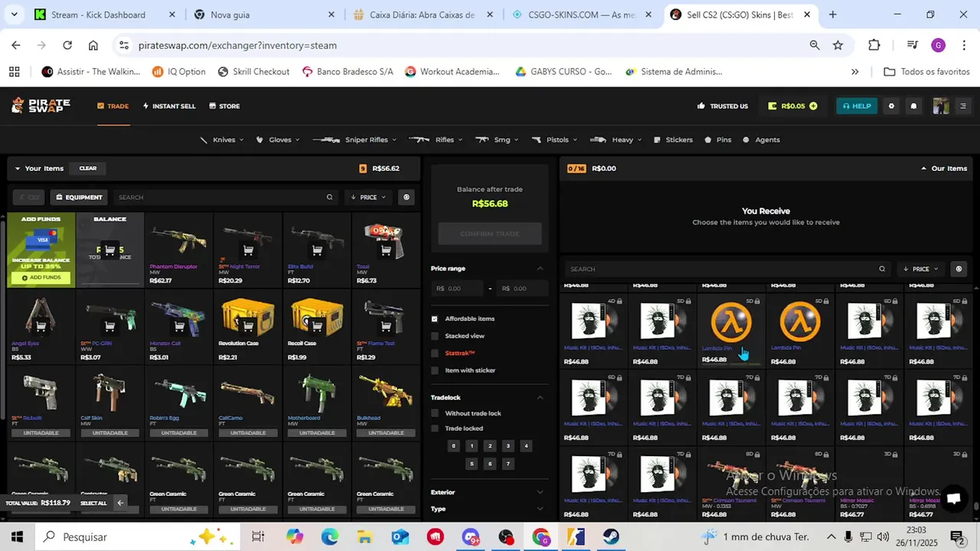This screenshot has height=551, width=980.
Task: Add Elite Build to cart
Action: [317, 250]
